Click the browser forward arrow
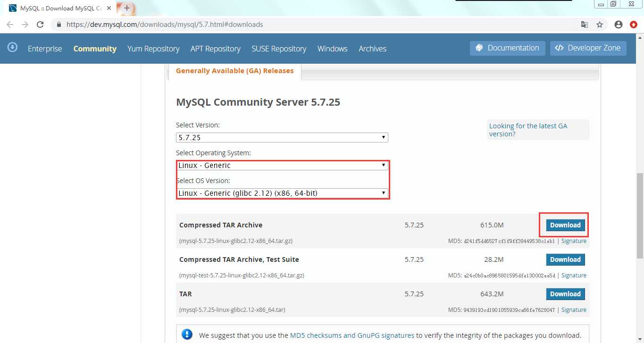644x343 pixels. pyautogui.click(x=25, y=25)
